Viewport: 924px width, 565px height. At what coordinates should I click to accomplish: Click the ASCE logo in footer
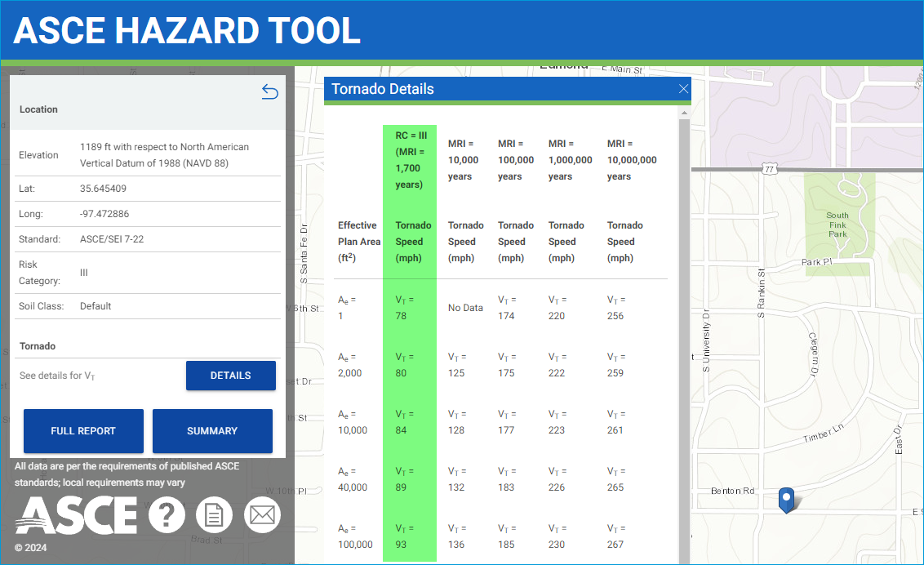[x=76, y=515]
